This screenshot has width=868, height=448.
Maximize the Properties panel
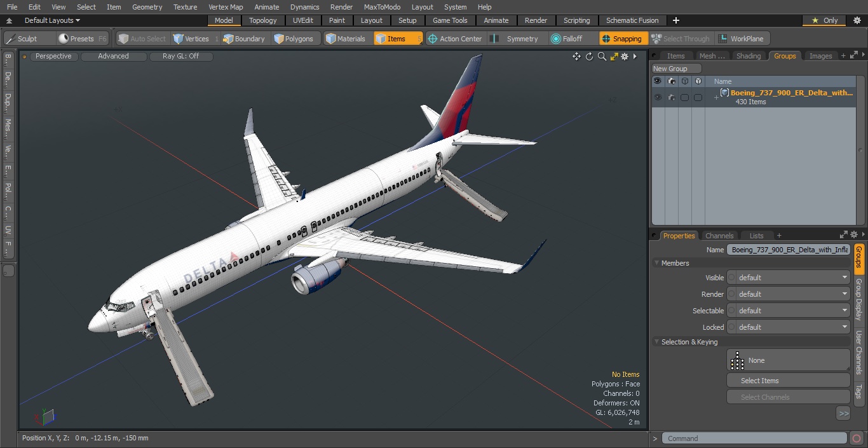844,235
